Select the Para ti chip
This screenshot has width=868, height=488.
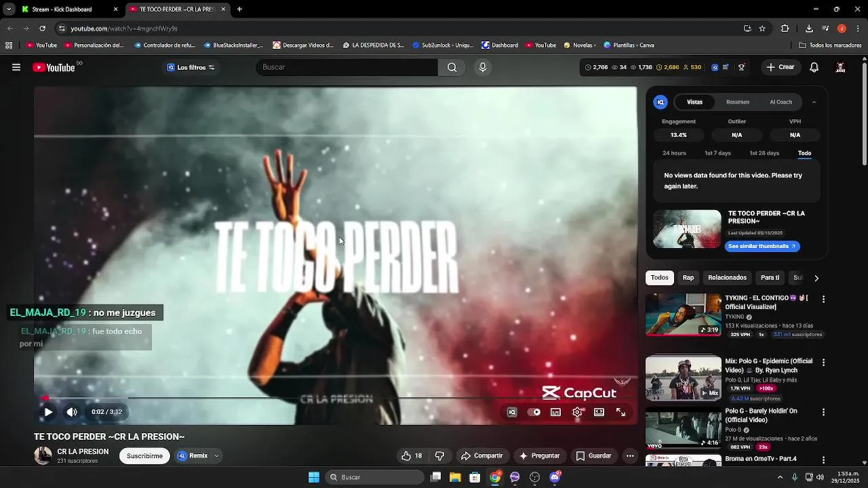pyautogui.click(x=770, y=278)
